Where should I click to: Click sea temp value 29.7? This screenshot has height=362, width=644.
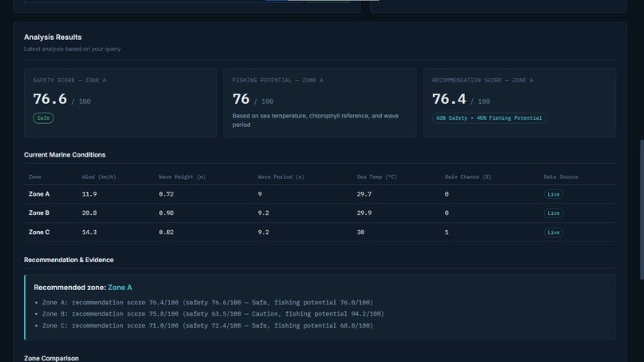[364, 194]
